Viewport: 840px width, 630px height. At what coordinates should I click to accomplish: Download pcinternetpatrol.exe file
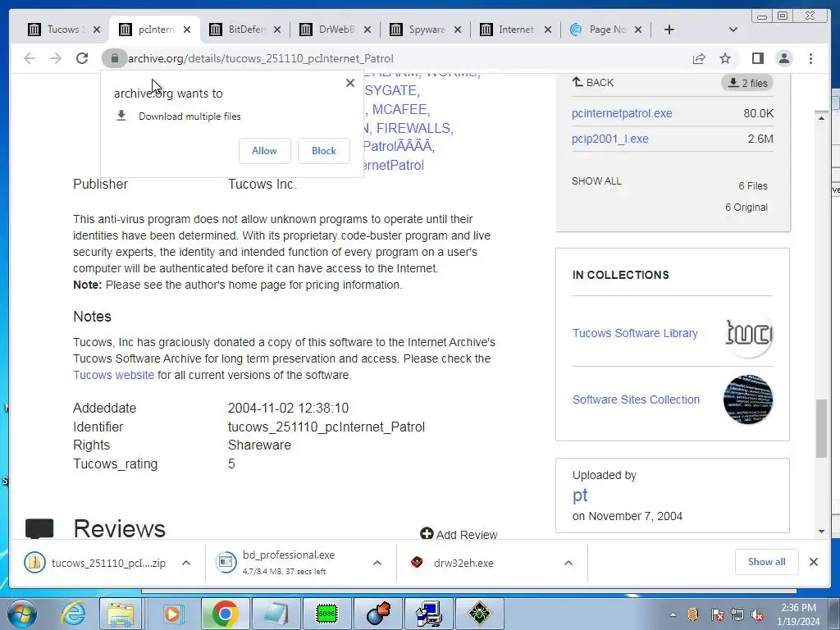point(622,113)
